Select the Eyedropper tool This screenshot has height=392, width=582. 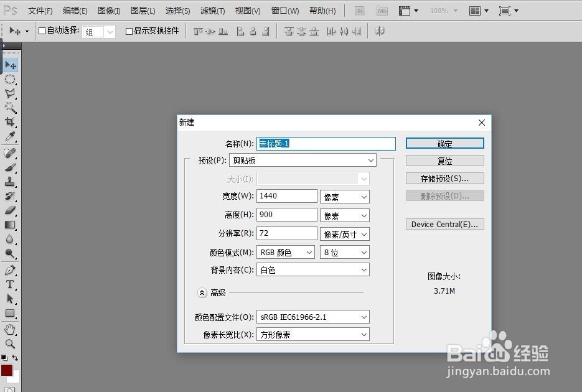point(10,136)
